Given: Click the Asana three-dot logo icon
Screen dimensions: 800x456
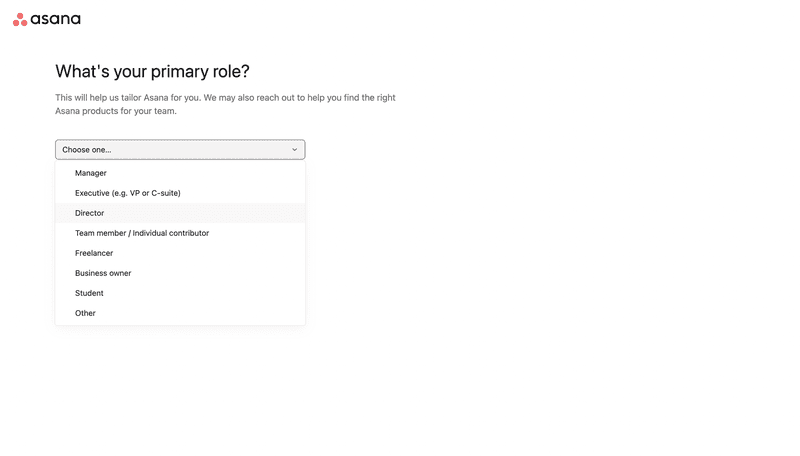Looking at the screenshot, I should pos(20,19).
